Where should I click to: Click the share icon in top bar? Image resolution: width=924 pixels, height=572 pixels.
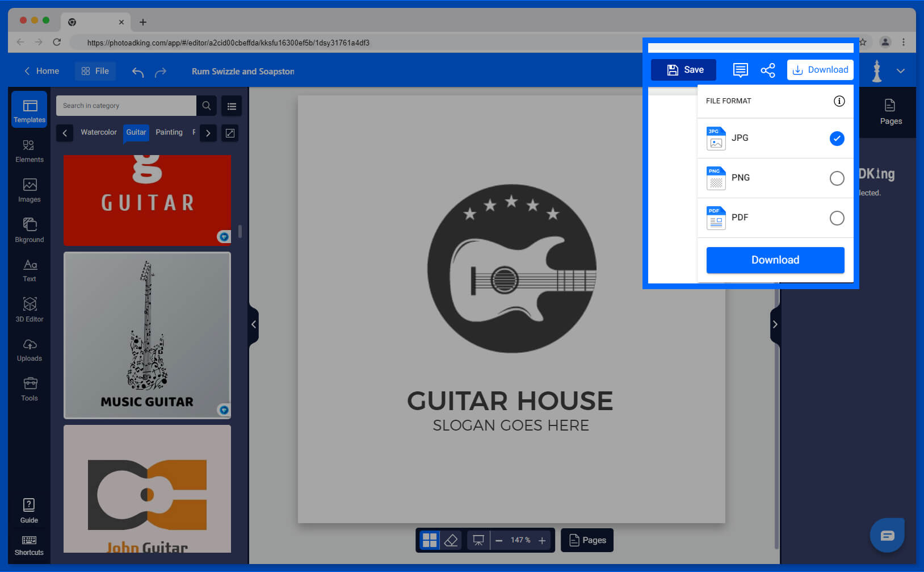coord(768,70)
